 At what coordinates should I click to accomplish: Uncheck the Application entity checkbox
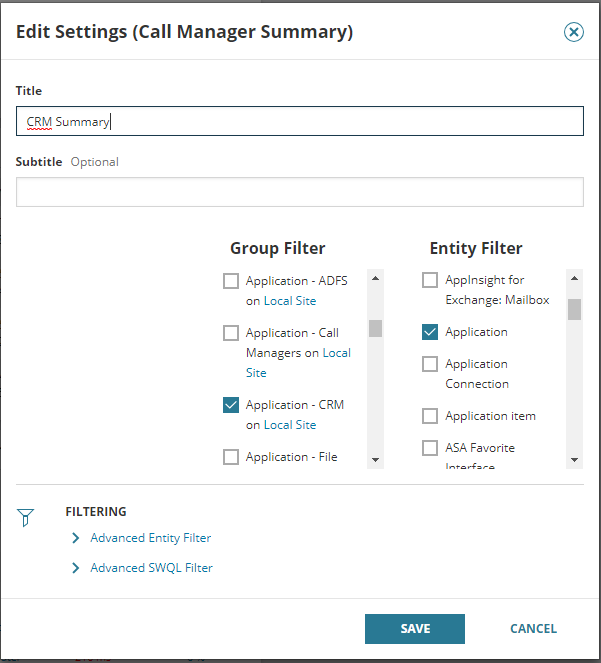point(430,332)
